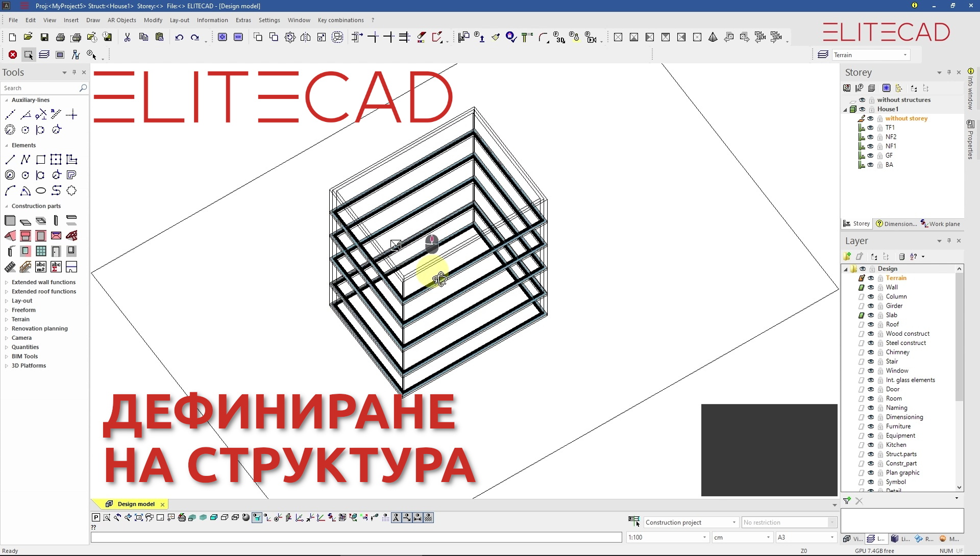
Task: Switch to the Work plane tab
Action: click(940, 223)
